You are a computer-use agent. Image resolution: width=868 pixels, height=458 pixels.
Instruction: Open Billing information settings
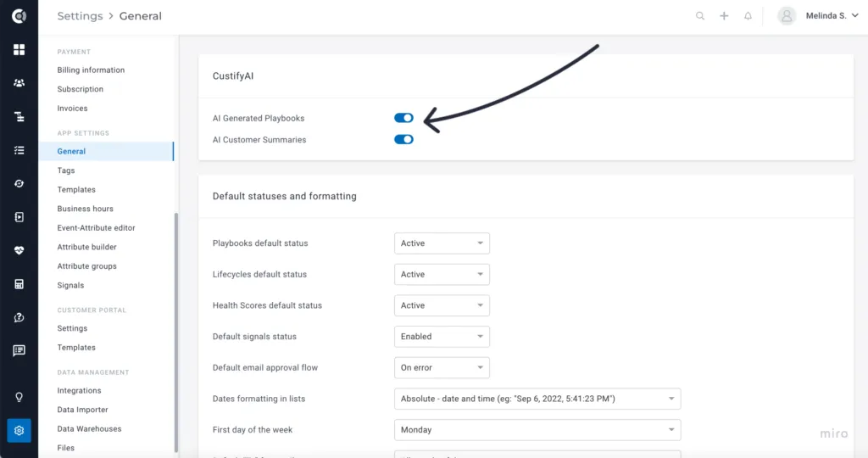[x=91, y=70]
